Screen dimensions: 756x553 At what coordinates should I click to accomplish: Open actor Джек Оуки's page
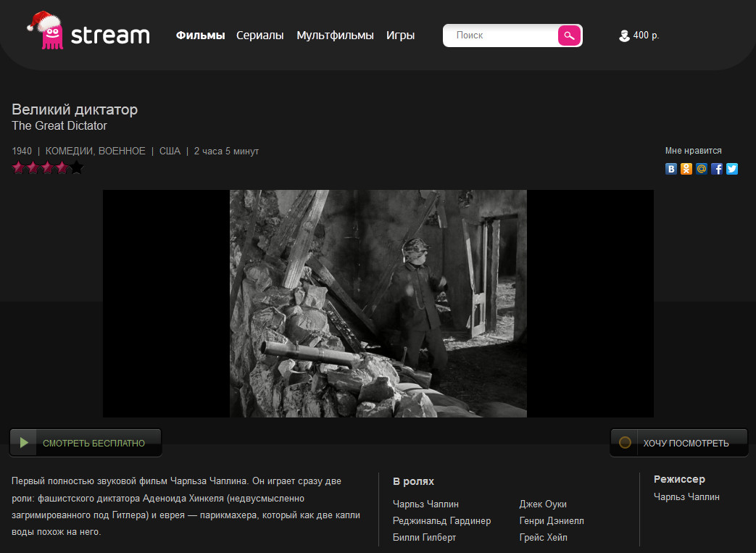point(543,504)
